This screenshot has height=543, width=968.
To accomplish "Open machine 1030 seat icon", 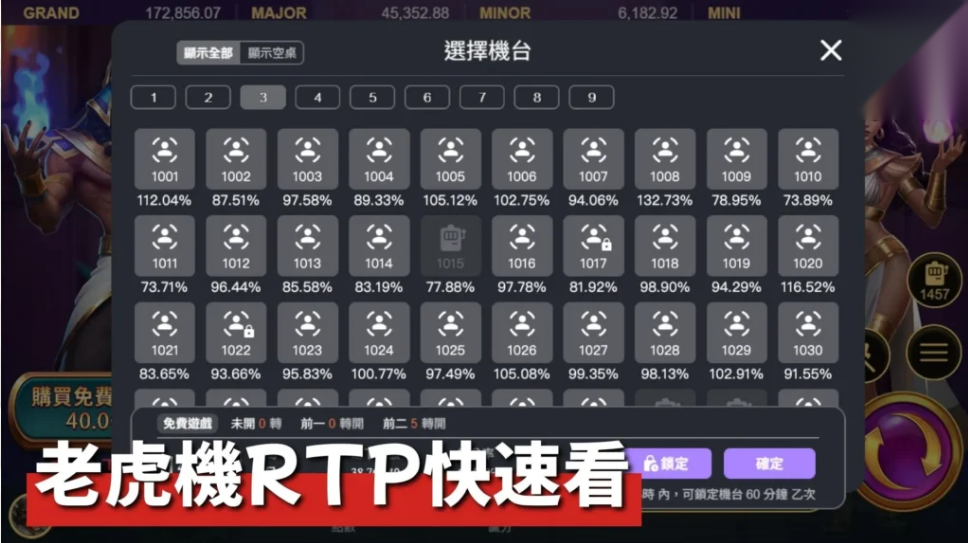I will click(808, 332).
